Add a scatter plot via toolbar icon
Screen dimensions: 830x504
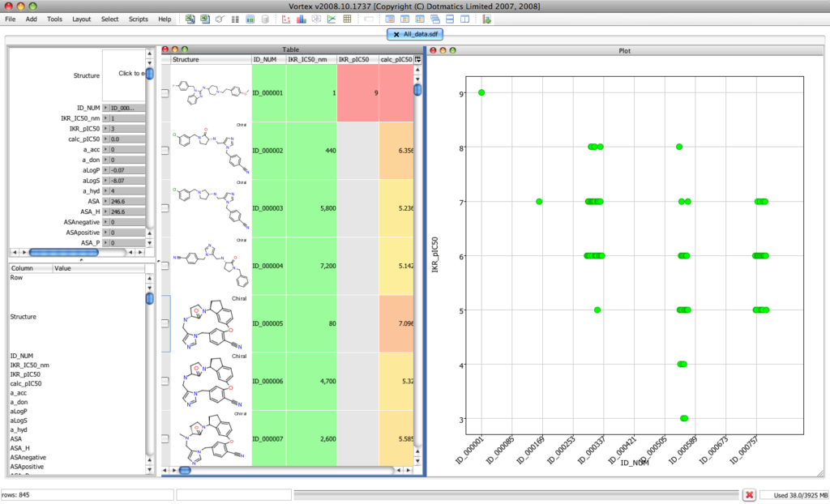286,19
